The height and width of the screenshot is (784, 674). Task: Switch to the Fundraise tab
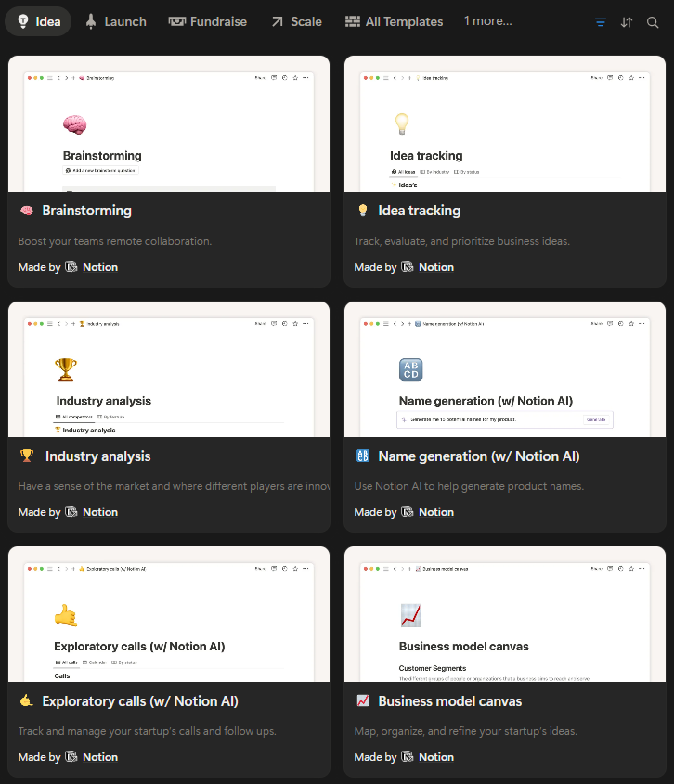tap(208, 22)
